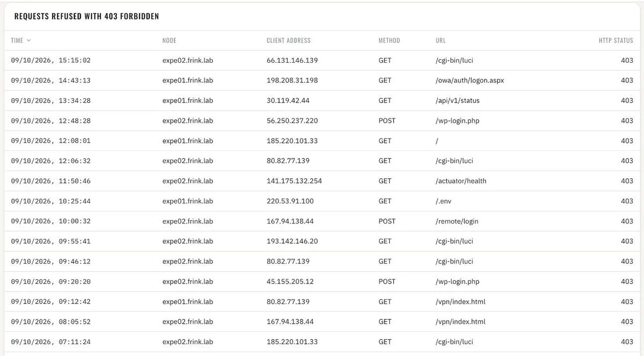
Task: Select timestamp 09/10/2026, 12:48:28
Action: [x=51, y=121]
